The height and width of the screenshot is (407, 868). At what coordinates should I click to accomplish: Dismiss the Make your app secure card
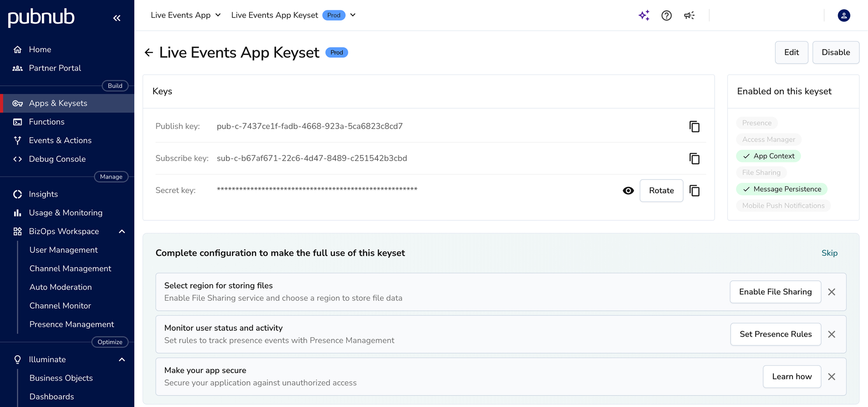click(x=832, y=377)
